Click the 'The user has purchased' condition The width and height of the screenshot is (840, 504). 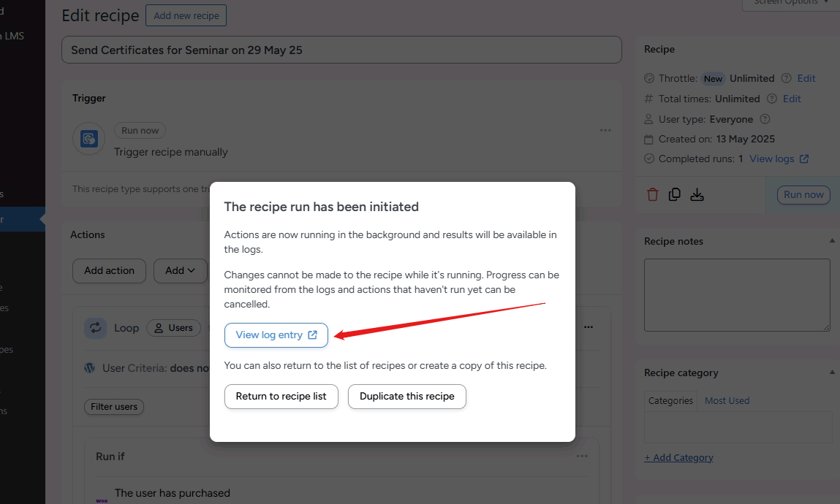172,493
